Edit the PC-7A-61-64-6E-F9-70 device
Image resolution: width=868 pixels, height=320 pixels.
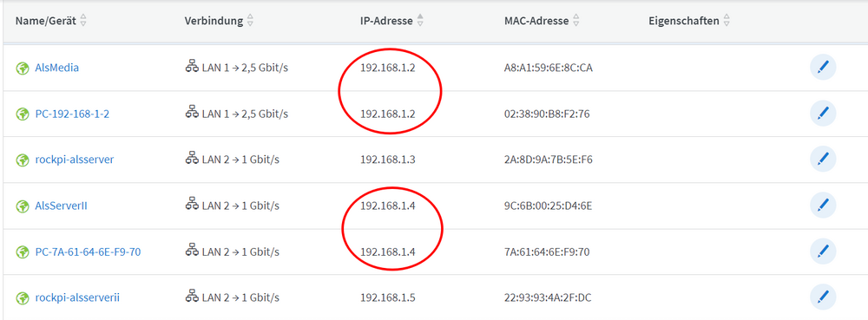tap(823, 251)
